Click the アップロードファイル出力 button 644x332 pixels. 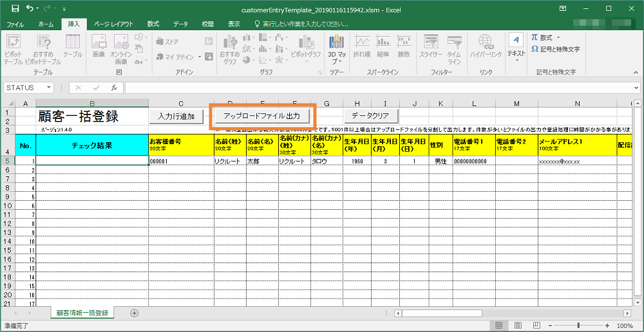(x=263, y=116)
